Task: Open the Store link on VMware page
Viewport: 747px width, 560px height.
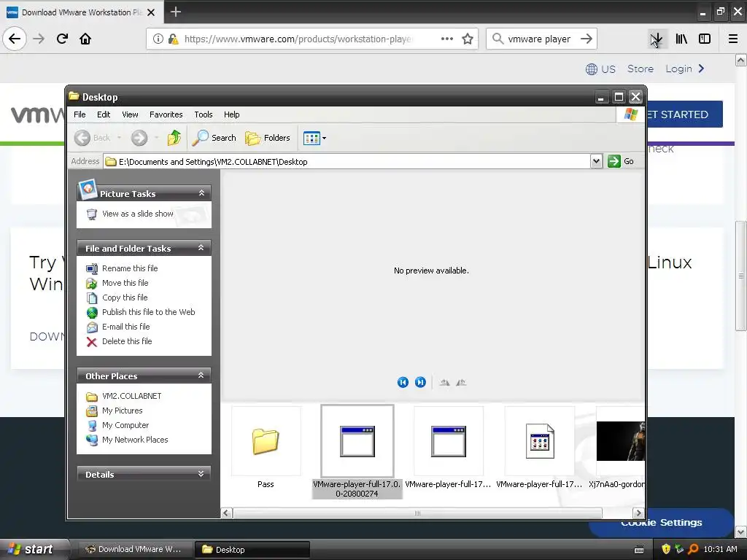Action: 640,69
